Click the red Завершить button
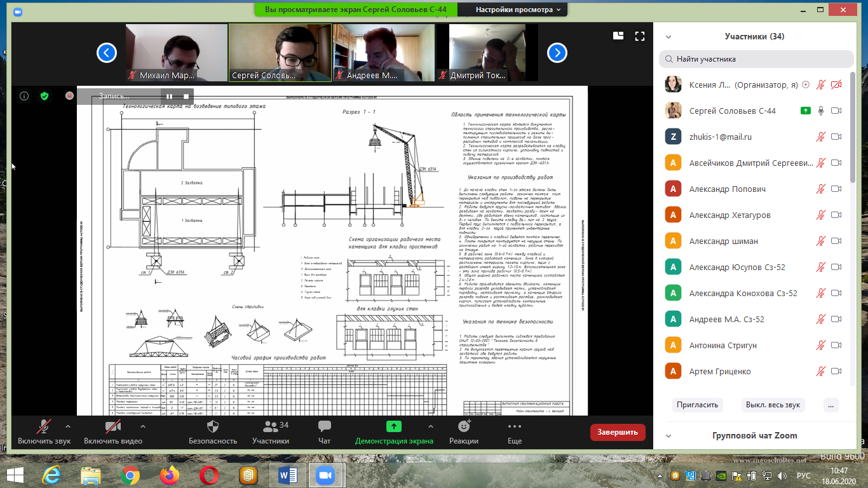This screenshot has height=488, width=868. coord(618,432)
